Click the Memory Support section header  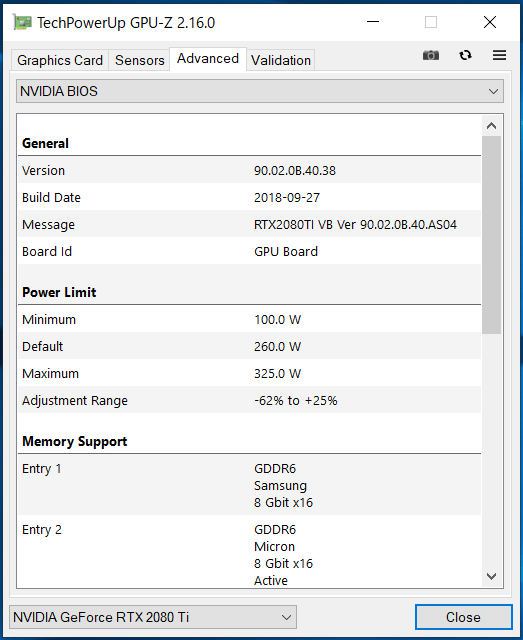coord(75,441)
